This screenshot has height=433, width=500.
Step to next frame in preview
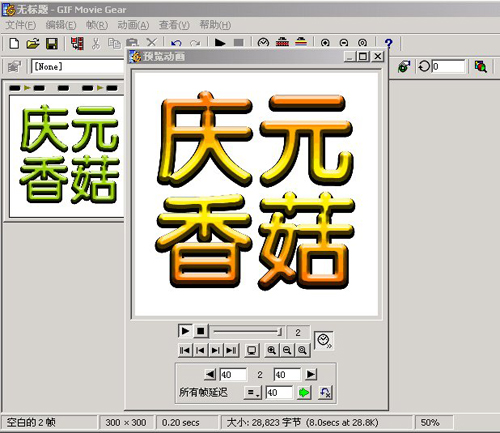click(216, 350)
